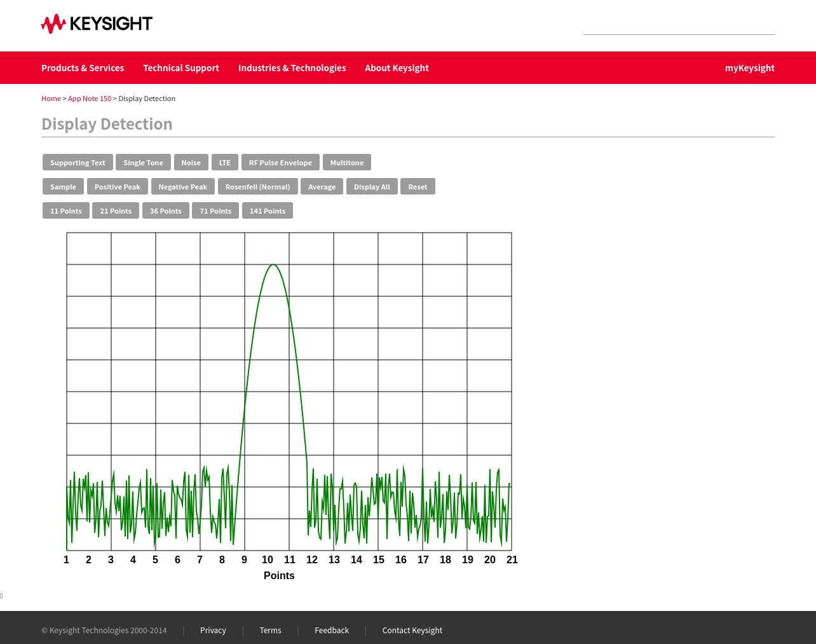The image size is (816, 644).
Task: Click the Keysight logo
Action: (x=97, y=24)
